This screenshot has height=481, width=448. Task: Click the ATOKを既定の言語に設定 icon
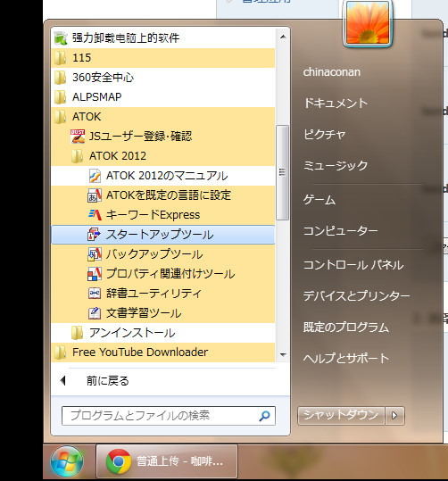(95, 195)
